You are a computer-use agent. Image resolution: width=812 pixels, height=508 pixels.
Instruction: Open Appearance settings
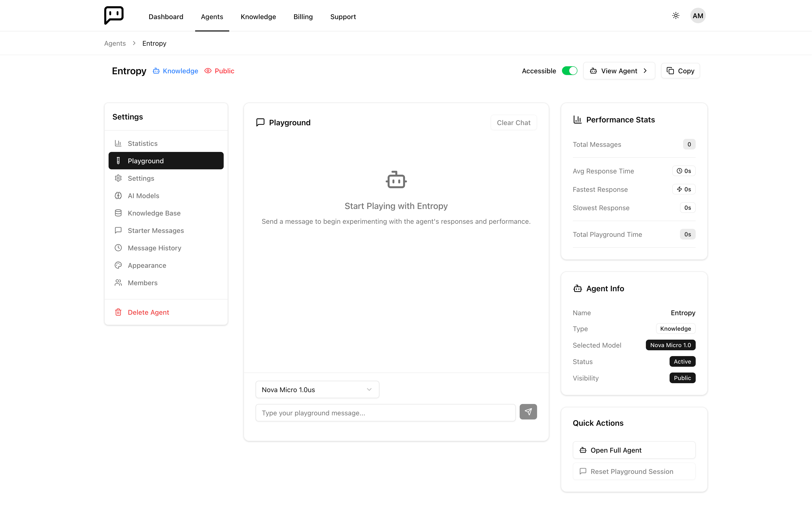pyautogui.click(x=166, y=265)
